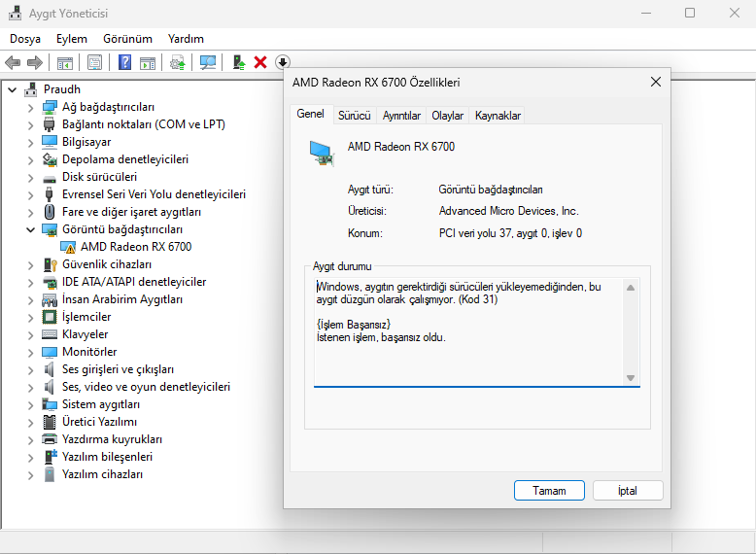Viewport: 756px width, 554px height.
Task: Expand Yazılım cihazları chevron
Action: pos(31,474)
